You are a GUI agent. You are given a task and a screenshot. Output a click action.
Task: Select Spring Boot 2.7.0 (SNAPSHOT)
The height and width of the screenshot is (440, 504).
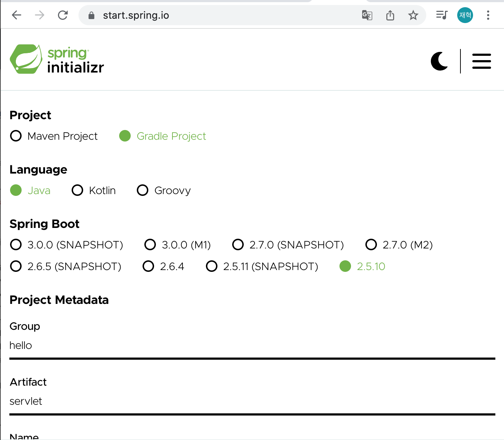pyautogui.click(x=288, y=245)
